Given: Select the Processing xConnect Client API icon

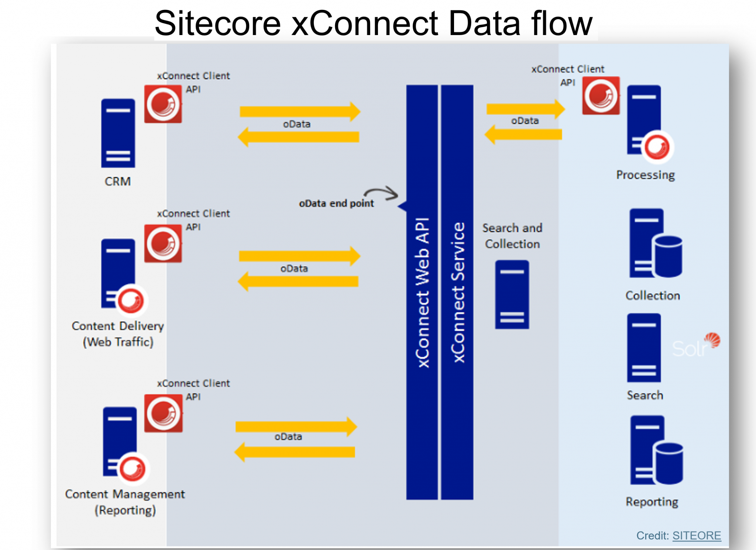Looking at the screenshot, I should 599,96.
